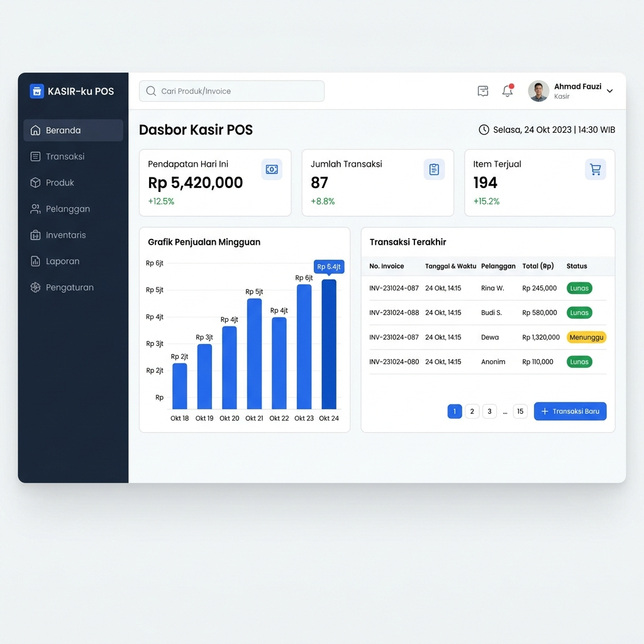644x644 pixels.
Task: Click the Okt 19 chart bar
Action: coord(204,377)
